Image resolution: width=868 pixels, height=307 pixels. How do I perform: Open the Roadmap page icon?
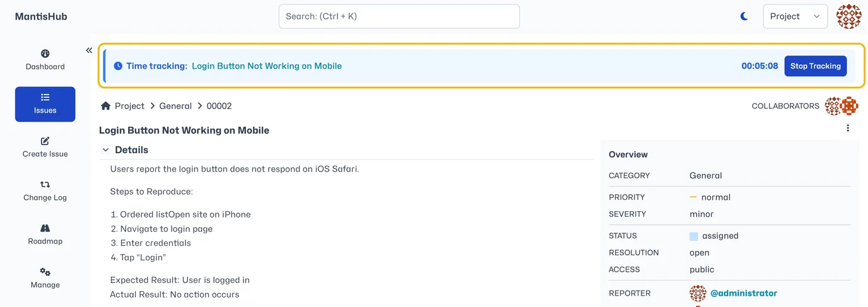[45, 228]
